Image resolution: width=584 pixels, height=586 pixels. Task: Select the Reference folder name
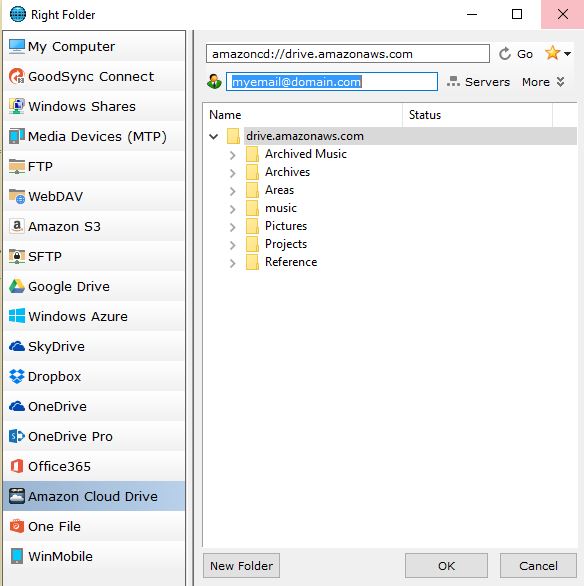[291, 262]
